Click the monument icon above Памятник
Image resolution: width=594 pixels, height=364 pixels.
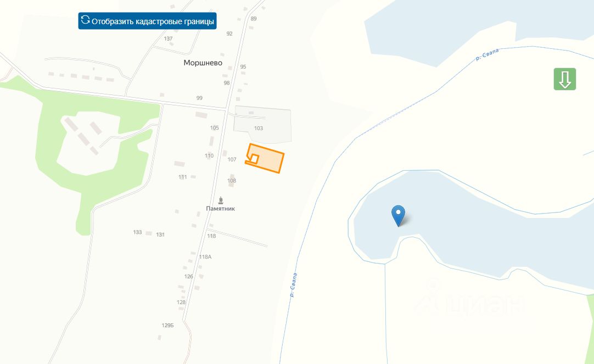tap(221, 200)
